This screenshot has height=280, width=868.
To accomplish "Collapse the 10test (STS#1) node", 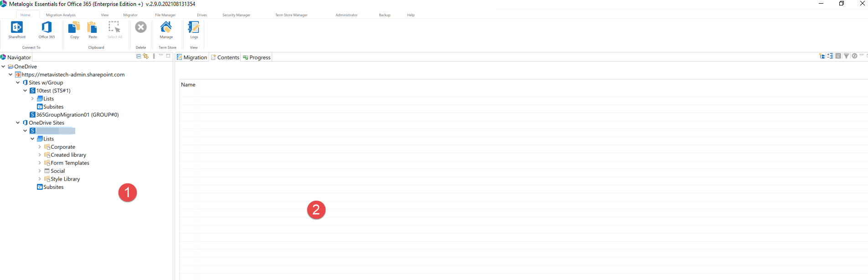I will pyautogui.click(x=25, y=91).
